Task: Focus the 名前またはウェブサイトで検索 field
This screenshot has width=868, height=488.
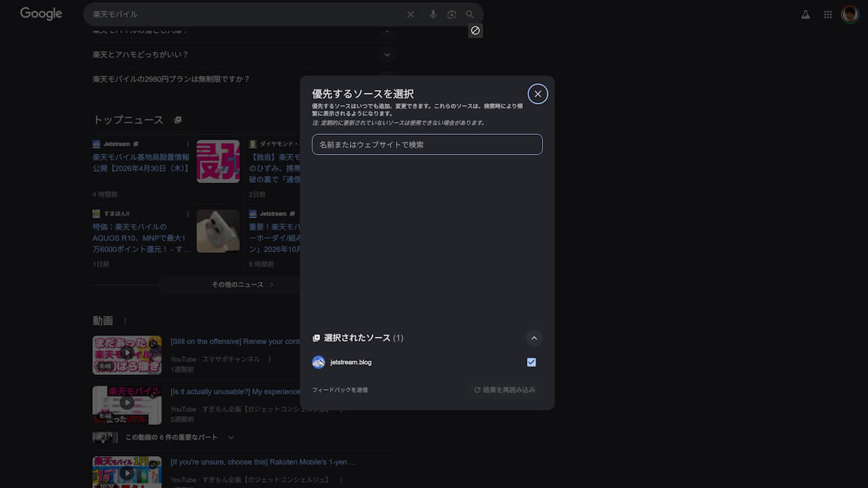Action: point(427,144)
